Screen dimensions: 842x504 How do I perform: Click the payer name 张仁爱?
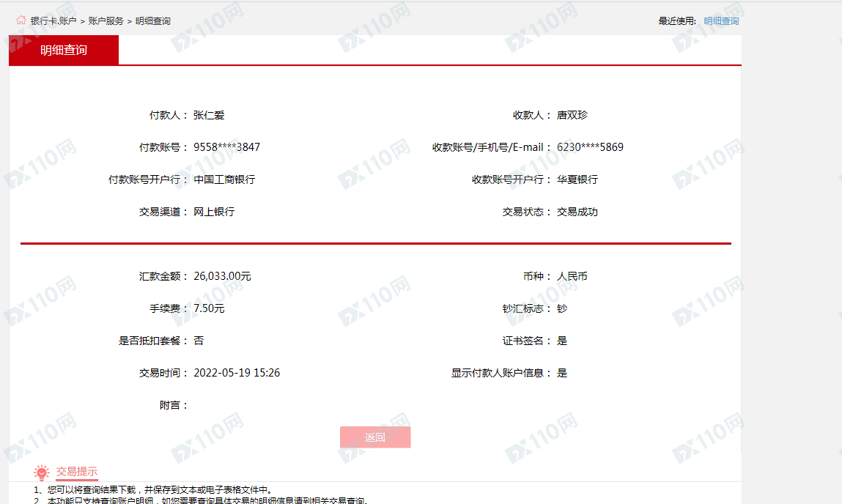coord(209,115)
